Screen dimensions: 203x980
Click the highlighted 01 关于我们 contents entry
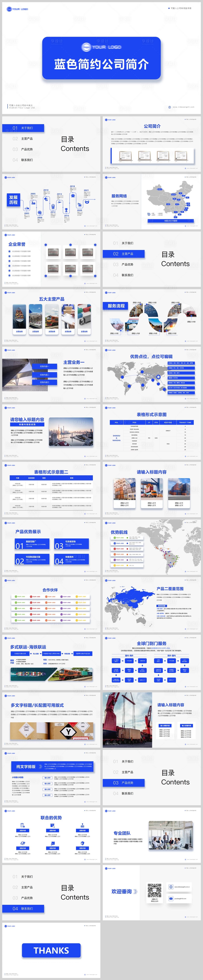click(x=23, y=128)
